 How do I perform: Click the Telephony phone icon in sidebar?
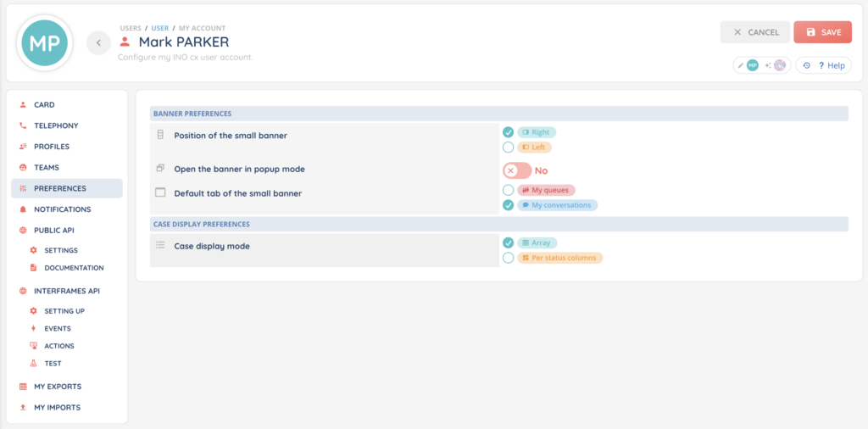tap(23, 125)
